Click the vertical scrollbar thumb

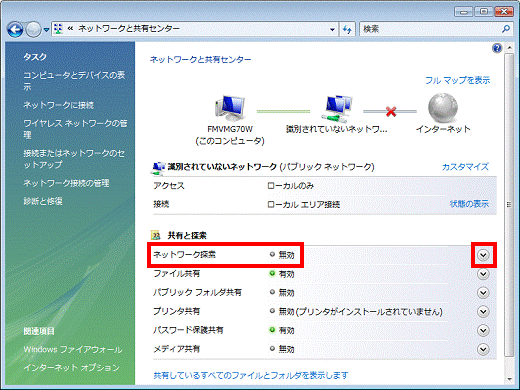pyautogui.click(x=509, y=205)
